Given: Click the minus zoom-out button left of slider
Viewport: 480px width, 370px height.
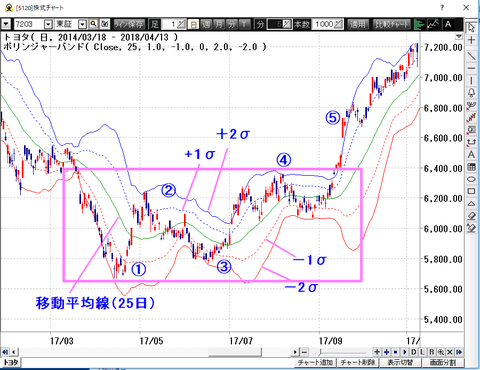Looking at the screenshot, I should (x=304, y=352).
